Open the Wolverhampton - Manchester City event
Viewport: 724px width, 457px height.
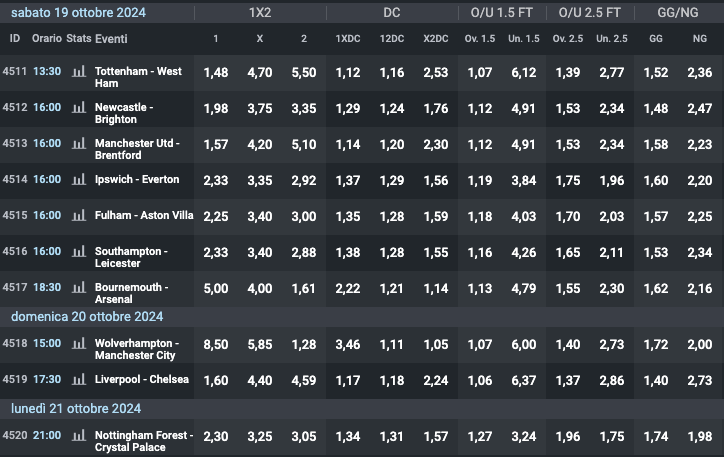(137, 349)
